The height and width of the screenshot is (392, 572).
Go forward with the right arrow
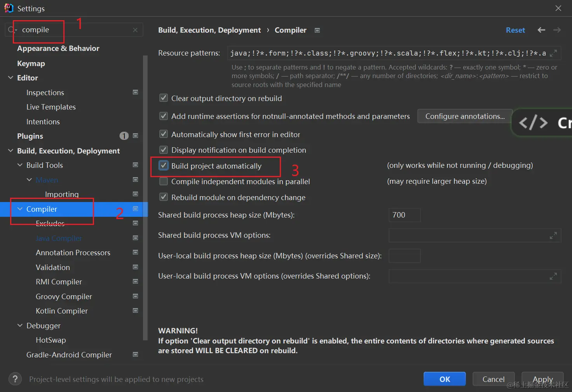coord(557,30)
